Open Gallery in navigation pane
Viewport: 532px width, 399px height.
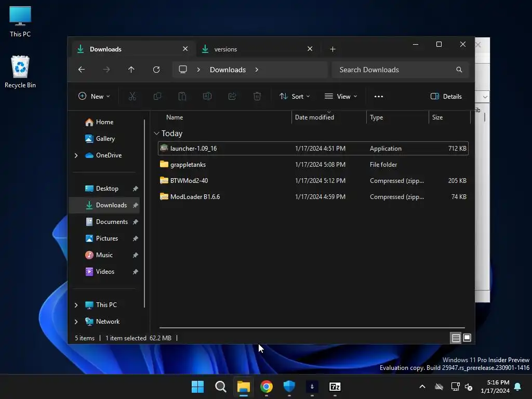[105, 139]
